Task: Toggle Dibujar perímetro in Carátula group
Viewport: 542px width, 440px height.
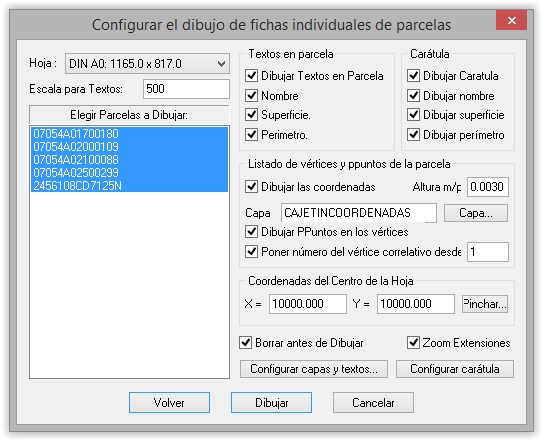Action: (x=413, y=134)
